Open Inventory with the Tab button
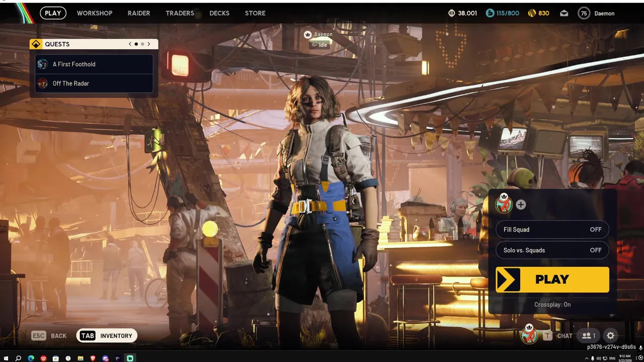 [107, 336]
